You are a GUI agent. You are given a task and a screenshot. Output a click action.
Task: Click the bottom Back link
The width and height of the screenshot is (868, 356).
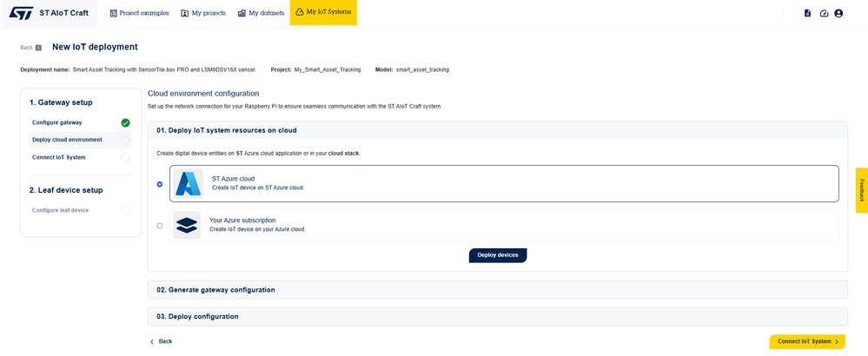click(x=161, y=341)
